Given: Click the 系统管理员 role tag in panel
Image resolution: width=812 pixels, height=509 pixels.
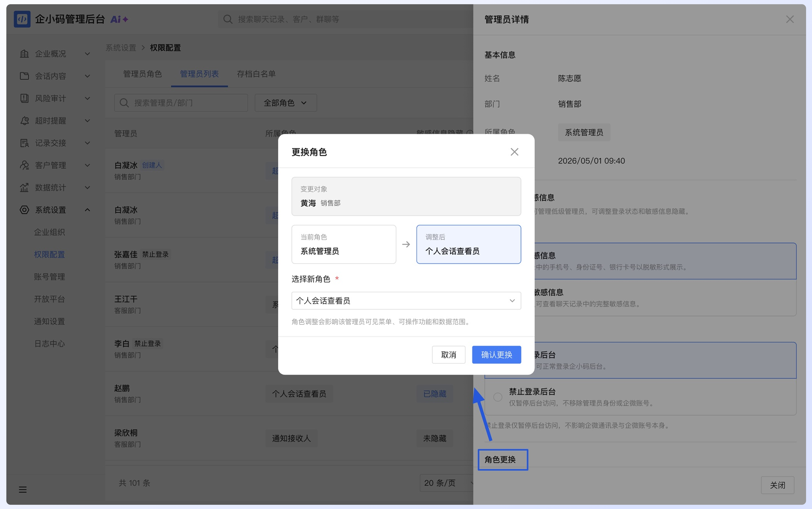Looking at the screenshot, I should (x=584, y=132).
